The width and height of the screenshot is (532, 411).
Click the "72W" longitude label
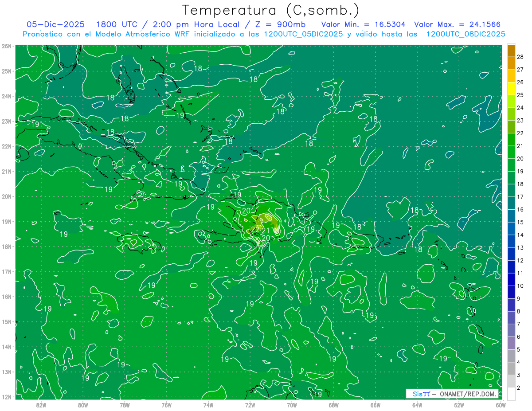[x=250, y=405]
